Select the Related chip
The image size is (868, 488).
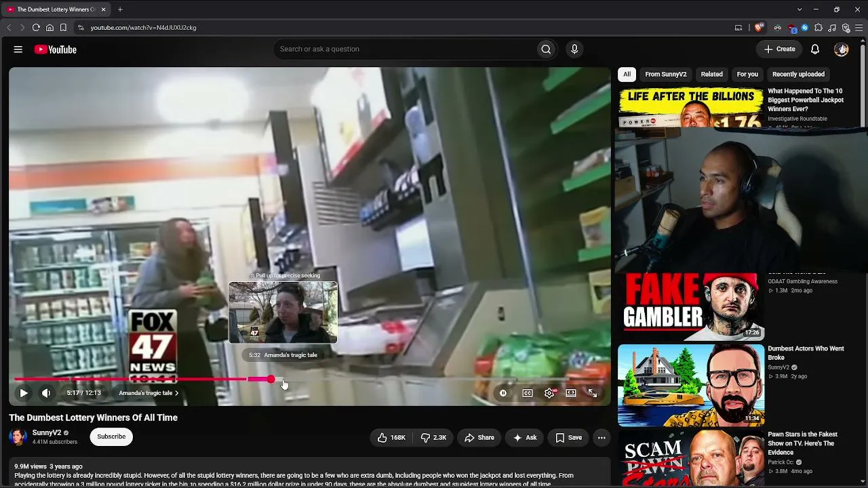[711, 75]
